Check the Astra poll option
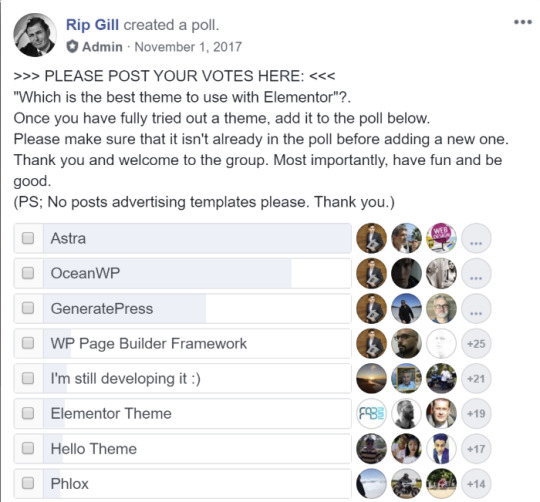This screenshot has width=540, height=502. (x=28, y=238)
